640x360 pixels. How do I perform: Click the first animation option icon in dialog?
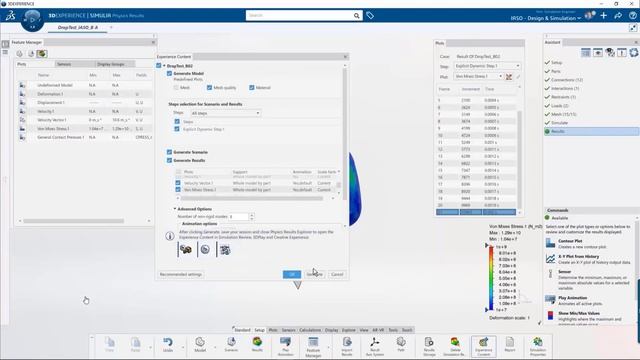click(x=186, y=249)
